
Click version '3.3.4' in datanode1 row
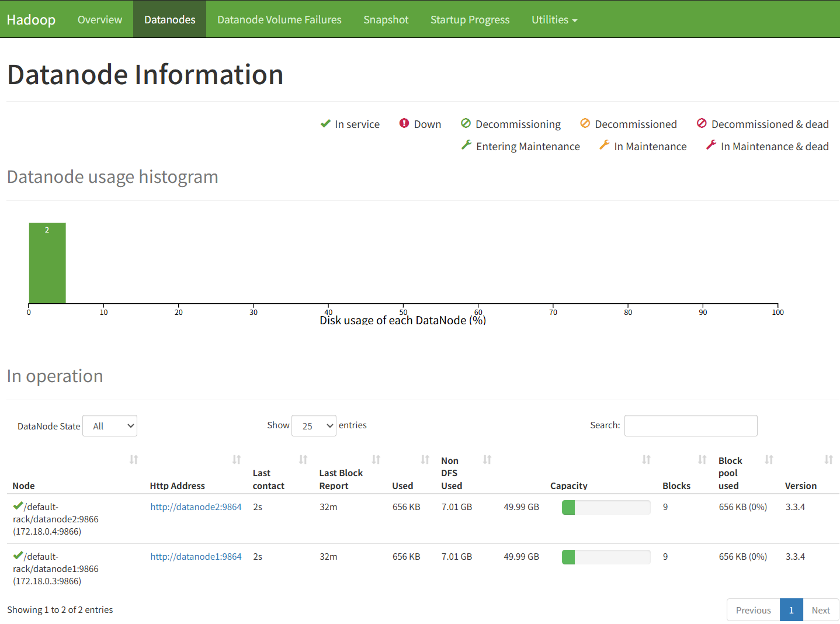[x=795, y=557]
